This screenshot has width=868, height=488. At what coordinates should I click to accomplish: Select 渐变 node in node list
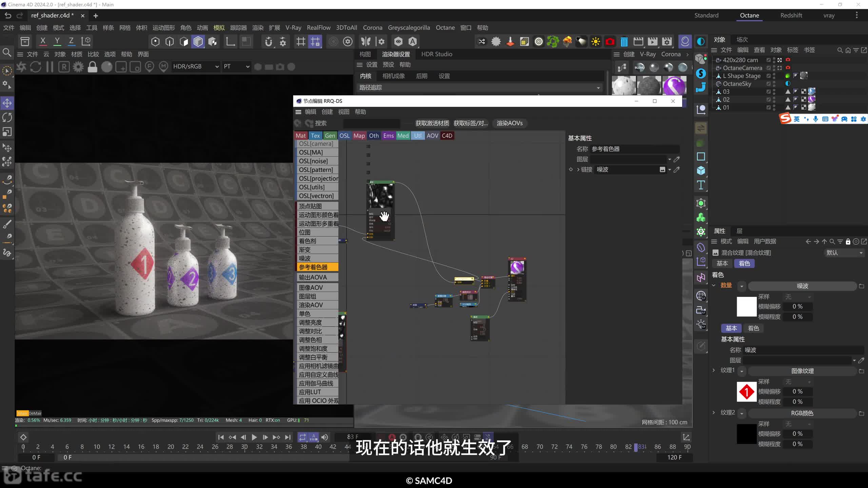pyautogui.click(x=317, y=250)
